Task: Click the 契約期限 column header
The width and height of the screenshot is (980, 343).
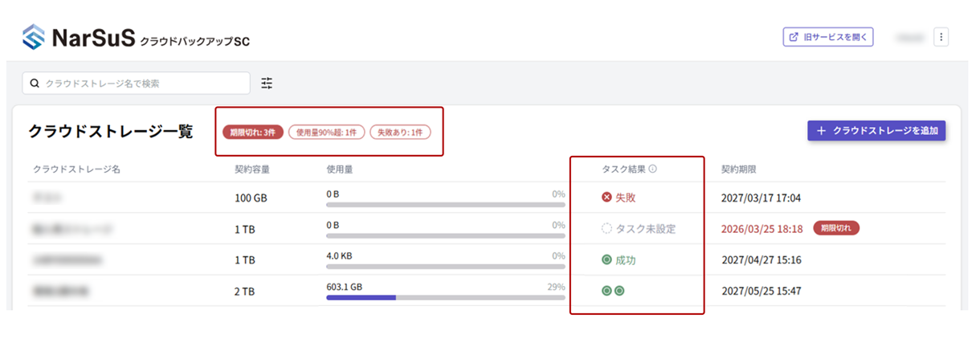Action: pyautogui.click(x=740, y=169)
